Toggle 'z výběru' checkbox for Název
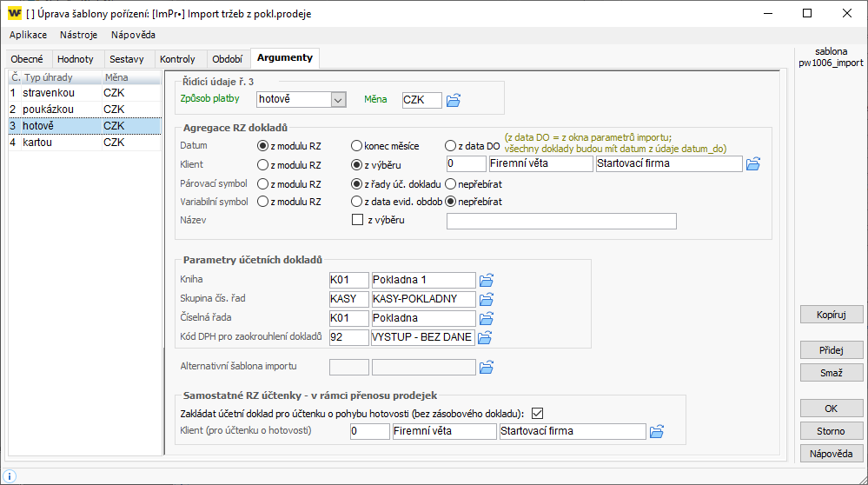Viewport: 868px width, 485px height. [x=357, y=220]
